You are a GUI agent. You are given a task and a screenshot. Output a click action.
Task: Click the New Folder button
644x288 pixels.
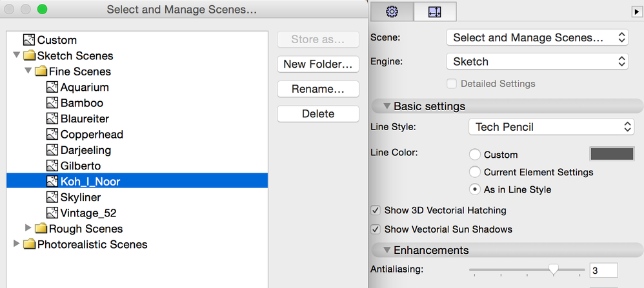318,64
